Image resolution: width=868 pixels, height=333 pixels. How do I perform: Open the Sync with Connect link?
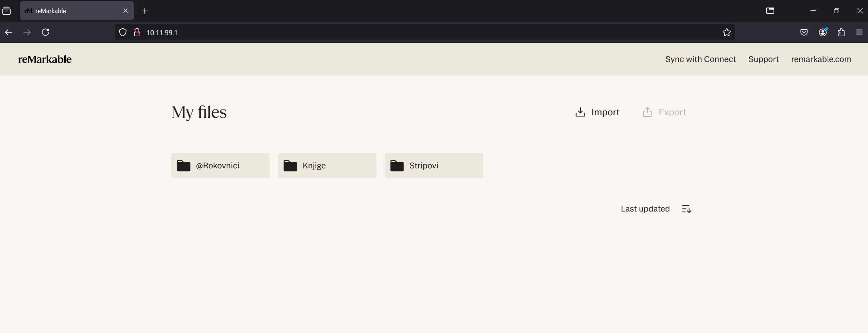click(x=700, y=59)
